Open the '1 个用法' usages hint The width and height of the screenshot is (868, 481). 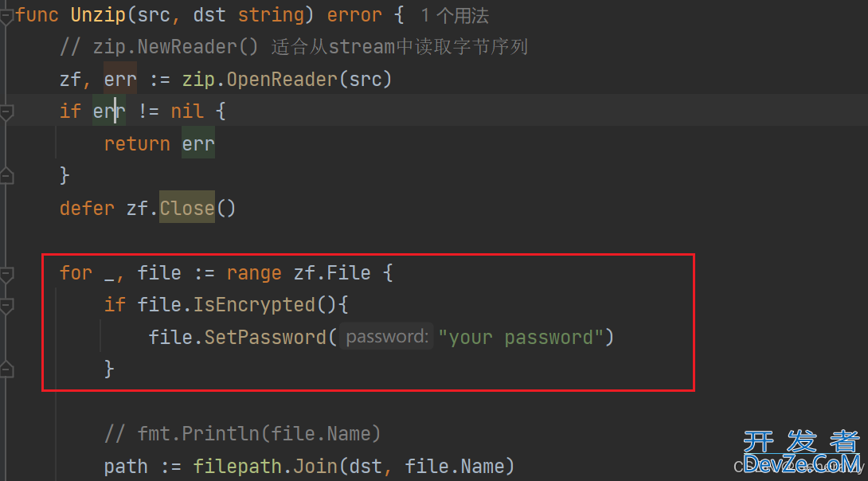click(455, 15)
